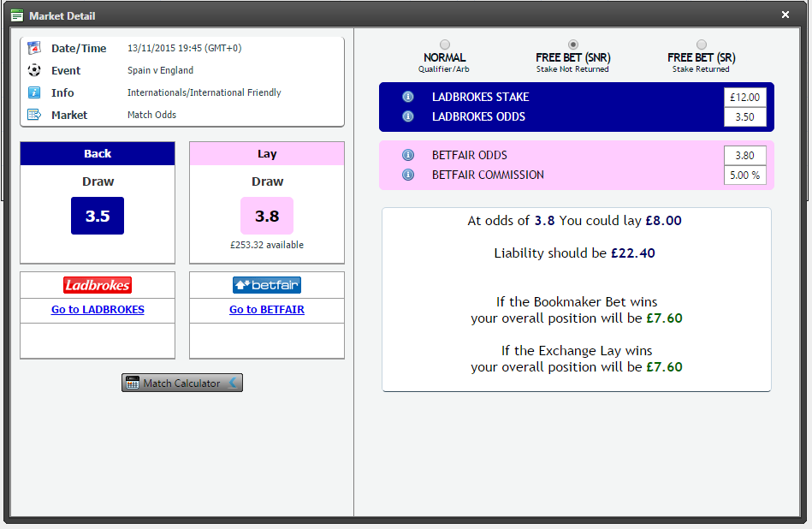Click the Spain v England event text
Viewport: 812px width, 529px height.
click(161, 70)
